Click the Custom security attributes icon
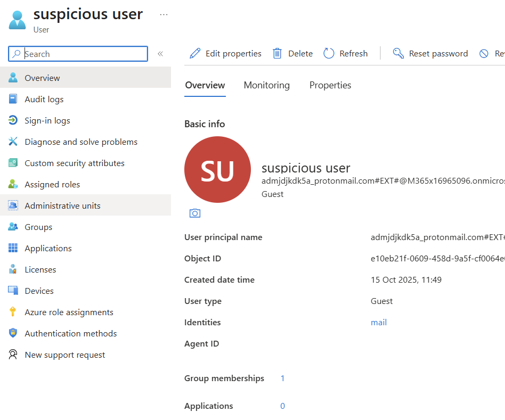The height and width of the screenshot is (420, 505). (x=13, y=163)
